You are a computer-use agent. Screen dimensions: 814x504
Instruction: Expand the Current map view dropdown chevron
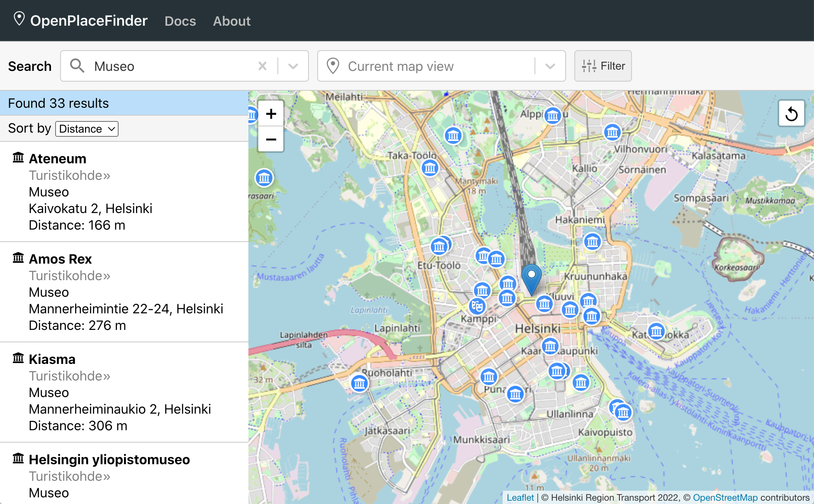click(x=550, y=66)
